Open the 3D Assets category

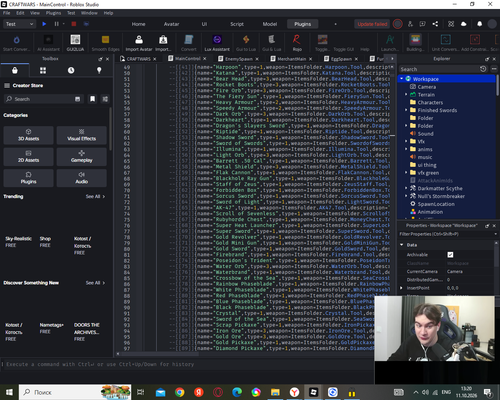click(28, 135)
